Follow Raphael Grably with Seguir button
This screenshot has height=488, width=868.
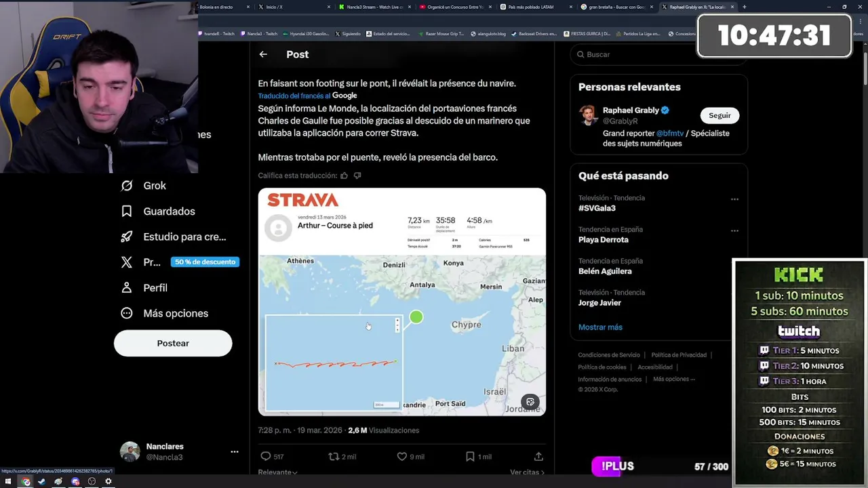[x=719, y=115]
